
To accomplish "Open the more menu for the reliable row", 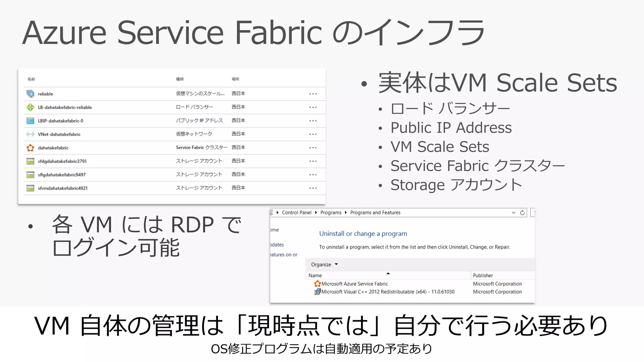I will [x=313, y=94].
